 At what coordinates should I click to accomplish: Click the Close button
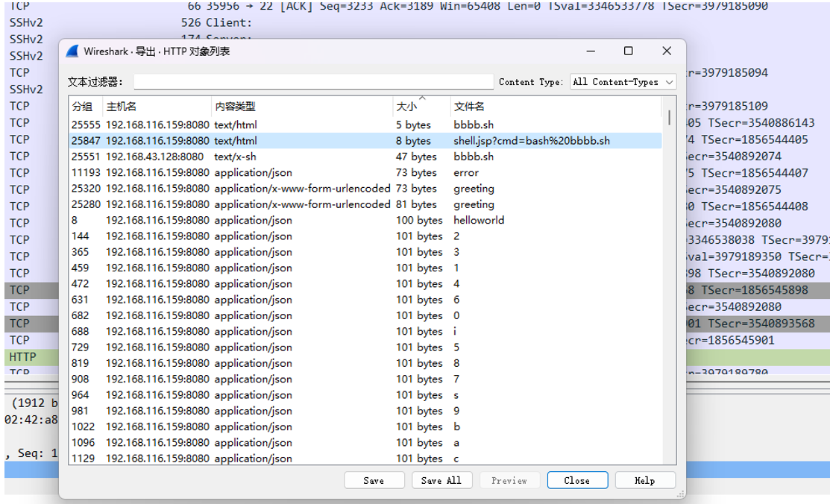coord(577,480)
